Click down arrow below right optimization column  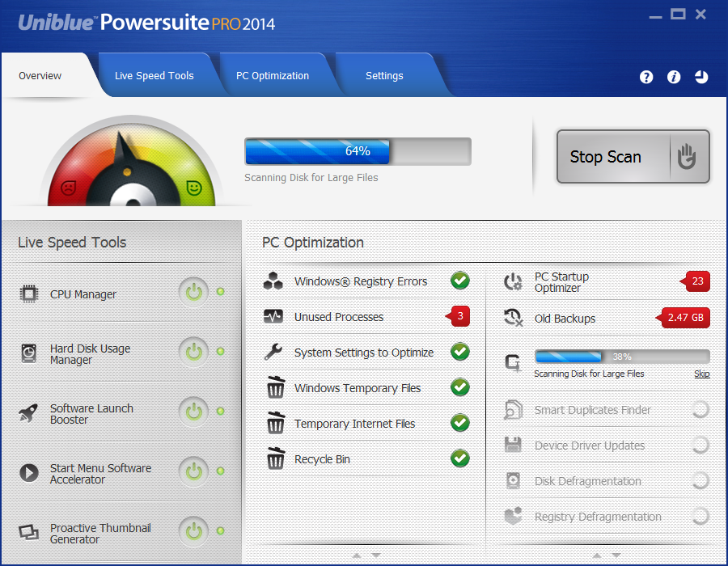tap(616, 555)
